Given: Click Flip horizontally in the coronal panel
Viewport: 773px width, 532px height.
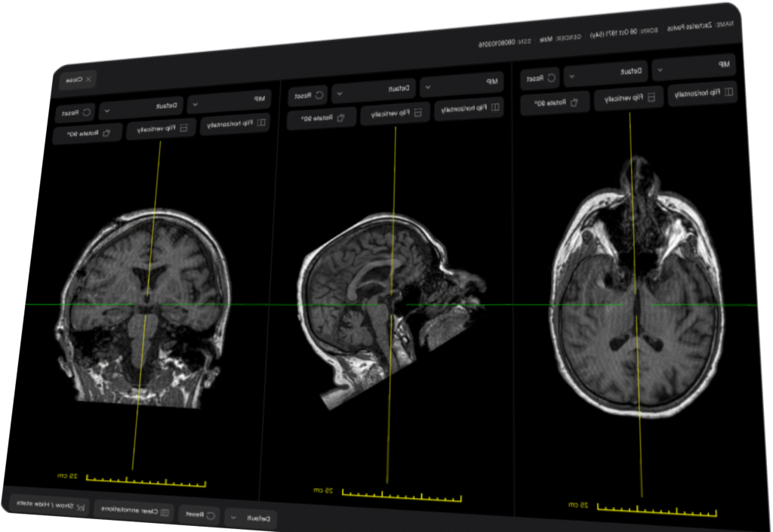Looking at the screenshot, I should [235, 124].
